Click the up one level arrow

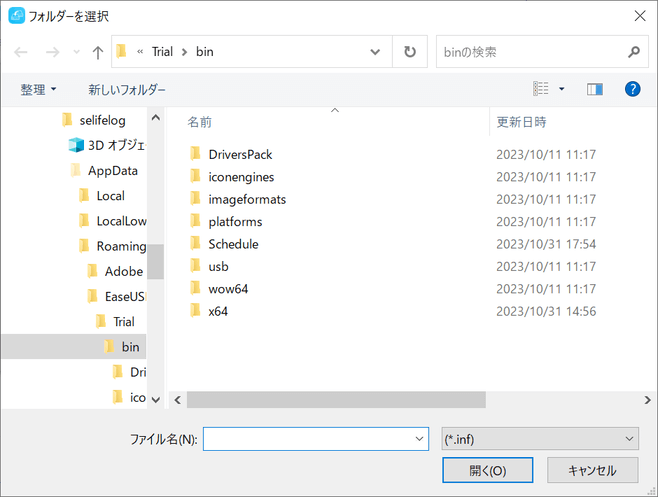tap(97, 52)
